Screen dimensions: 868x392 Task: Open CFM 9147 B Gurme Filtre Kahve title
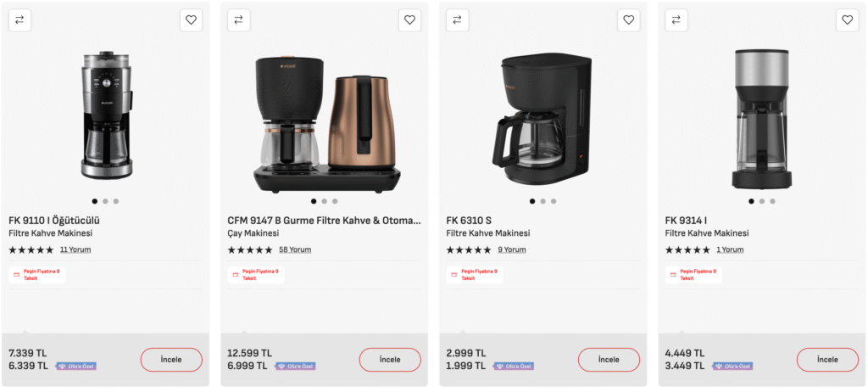pyautogui.click(x=324, y=220)
